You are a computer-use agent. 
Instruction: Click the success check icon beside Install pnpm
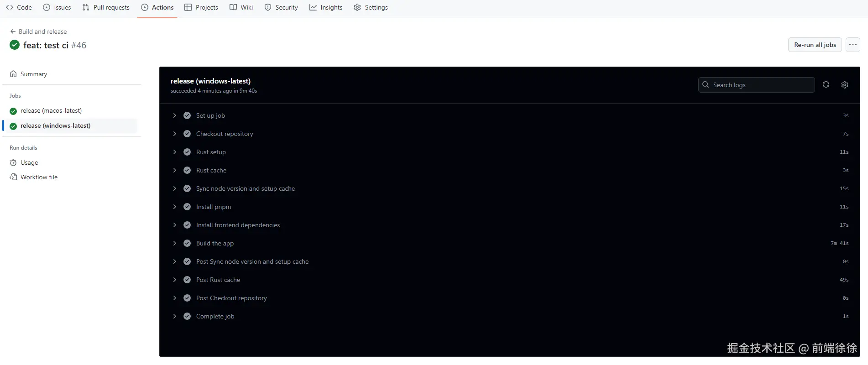(187, 207)
